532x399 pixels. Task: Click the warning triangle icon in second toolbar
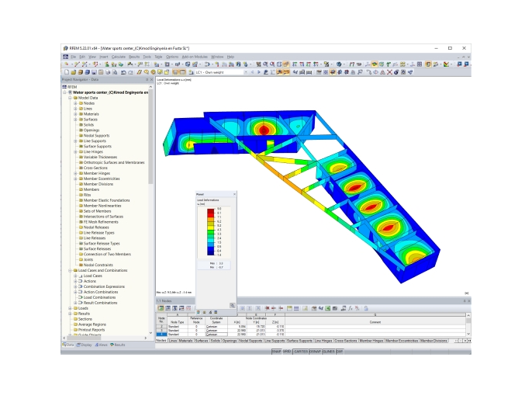pyautogui.click(x=383, y=72)
